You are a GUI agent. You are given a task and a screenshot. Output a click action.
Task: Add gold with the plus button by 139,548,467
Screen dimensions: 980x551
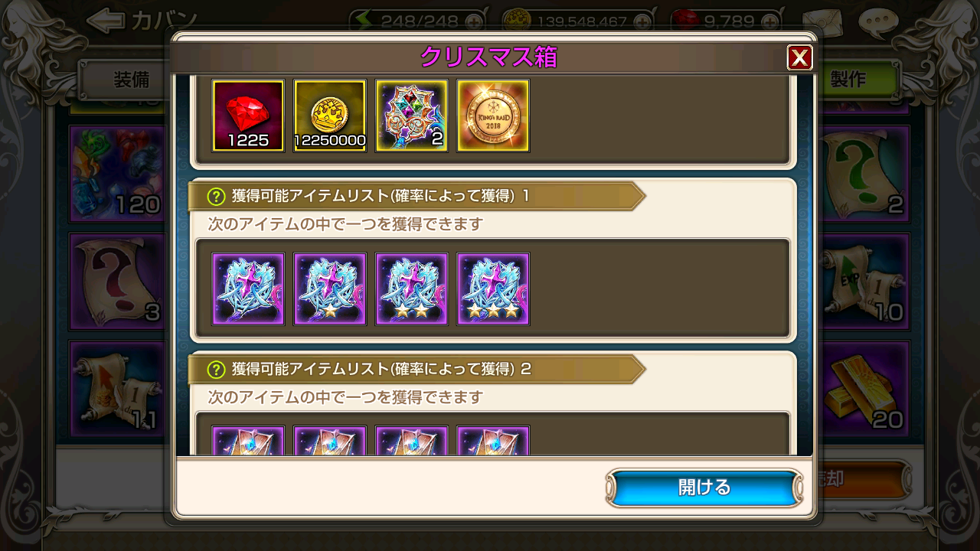click(x=644, y=21)
